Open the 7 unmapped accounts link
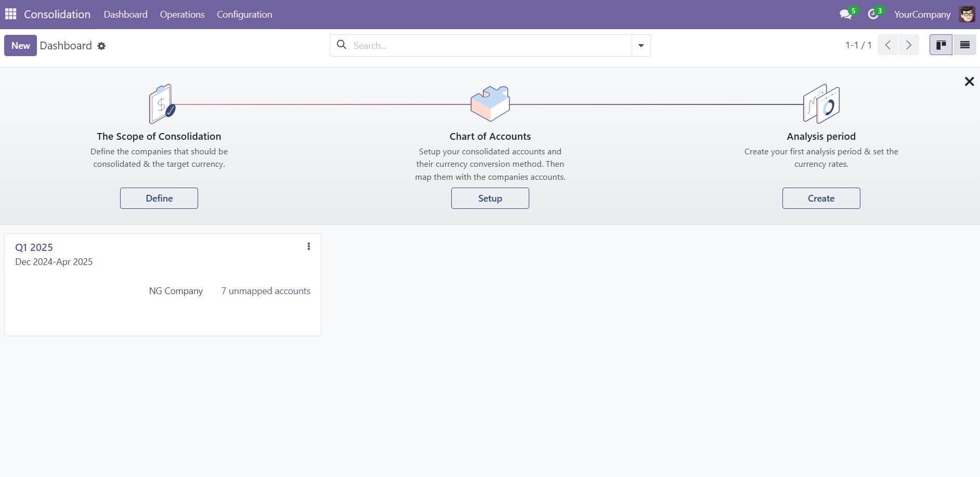Screen dimensions: 980x477 click(x=266, y=291)
